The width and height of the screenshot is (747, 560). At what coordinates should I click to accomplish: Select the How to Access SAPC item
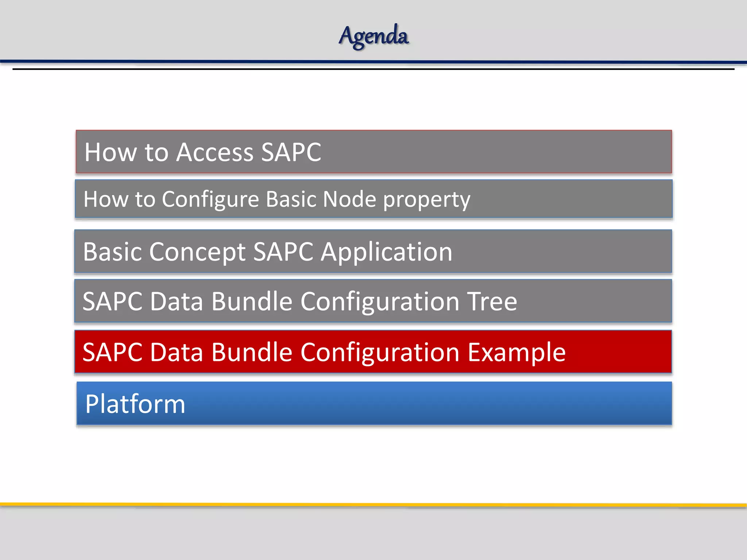tap(374, 152)
